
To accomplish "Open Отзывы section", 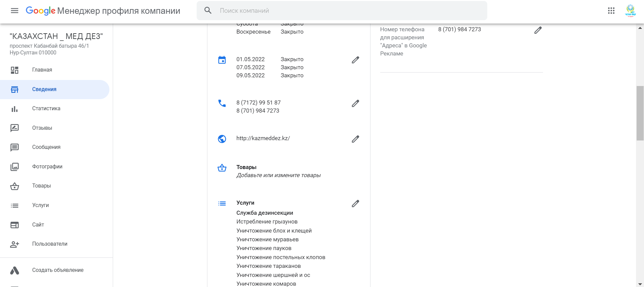I will (x=42, y=128).
